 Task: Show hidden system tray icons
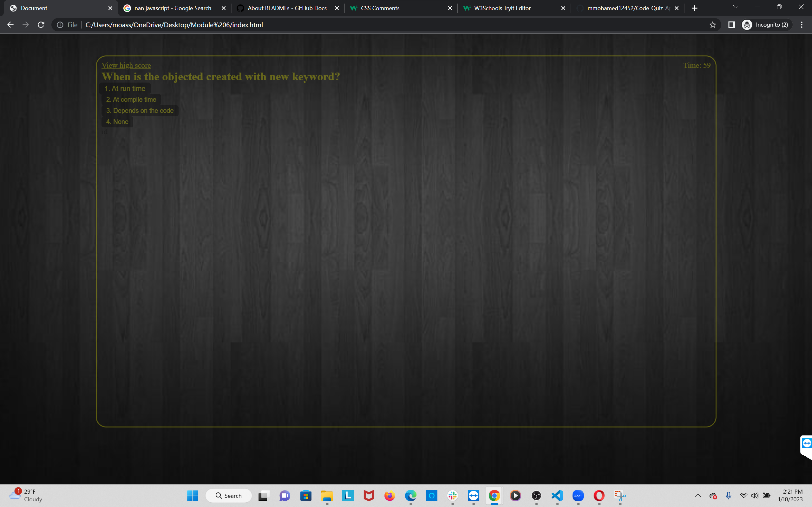pyautogui.click(x=698, y=496)
